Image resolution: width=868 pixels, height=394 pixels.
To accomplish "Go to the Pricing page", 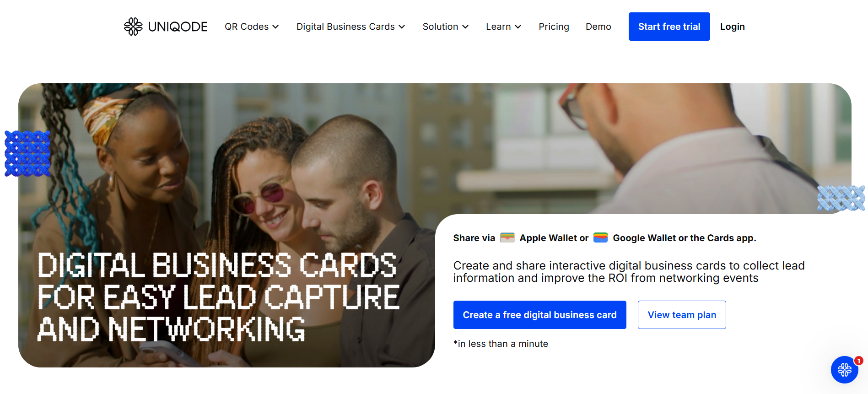I will [x=554, y=27].
